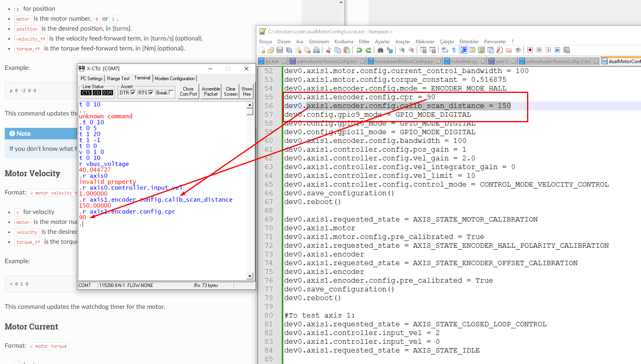
Task: Toggle the RTS checkbox in X-CTU
Action: pos(151,92)
